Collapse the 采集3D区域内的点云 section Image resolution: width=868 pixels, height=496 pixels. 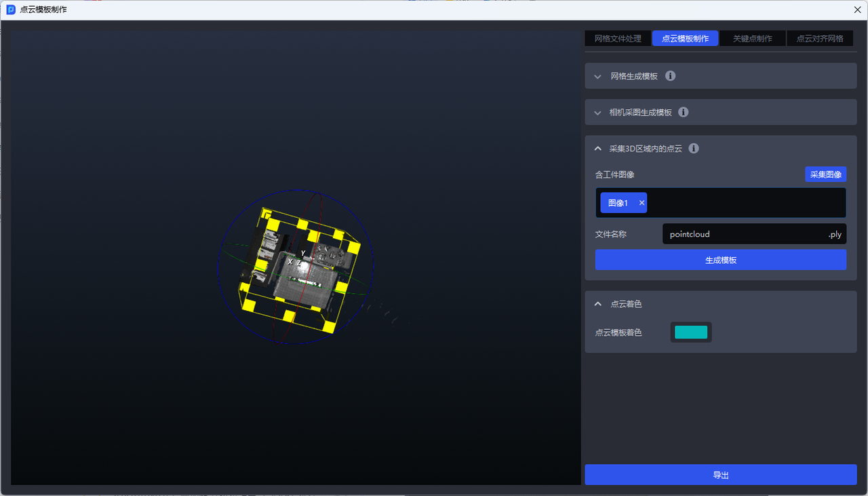[597, 149]
